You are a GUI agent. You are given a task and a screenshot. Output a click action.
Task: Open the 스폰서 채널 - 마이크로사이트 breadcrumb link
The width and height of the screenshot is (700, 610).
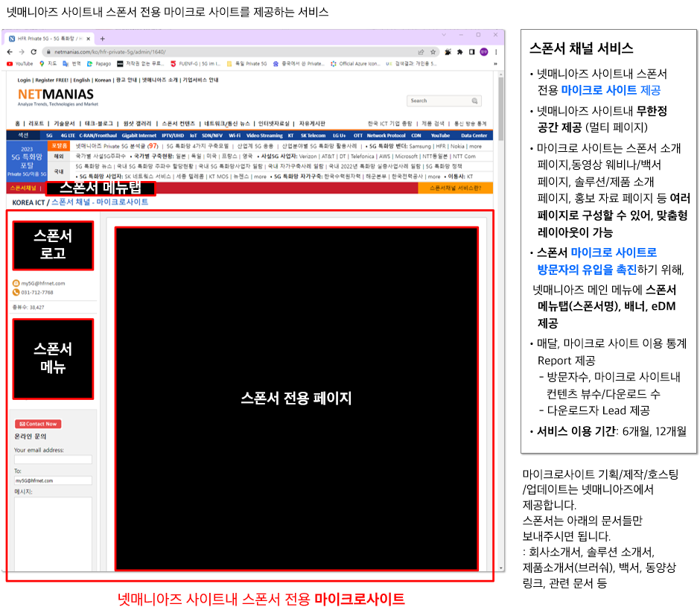tap(100, 203)
